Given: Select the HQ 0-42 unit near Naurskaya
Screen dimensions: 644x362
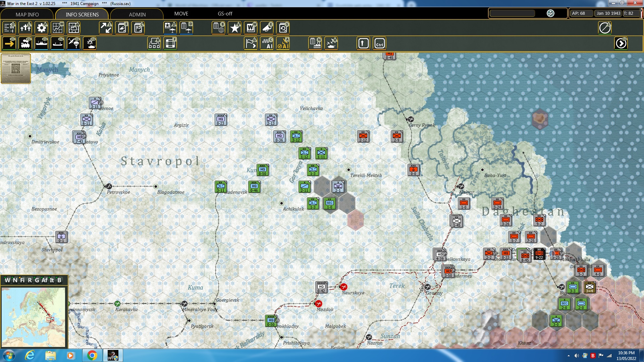Looking at the screenshot, I should (x=321, y=287).
